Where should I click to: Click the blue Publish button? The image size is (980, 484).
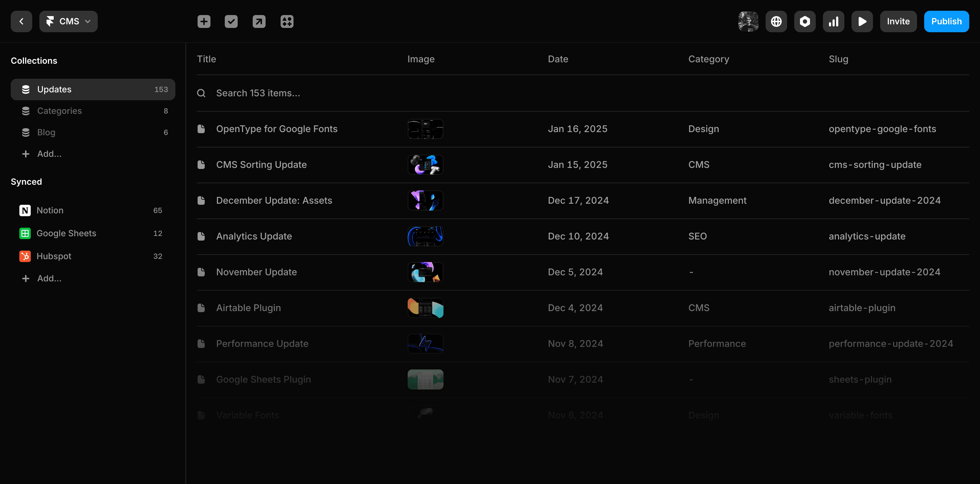(946, 21)
